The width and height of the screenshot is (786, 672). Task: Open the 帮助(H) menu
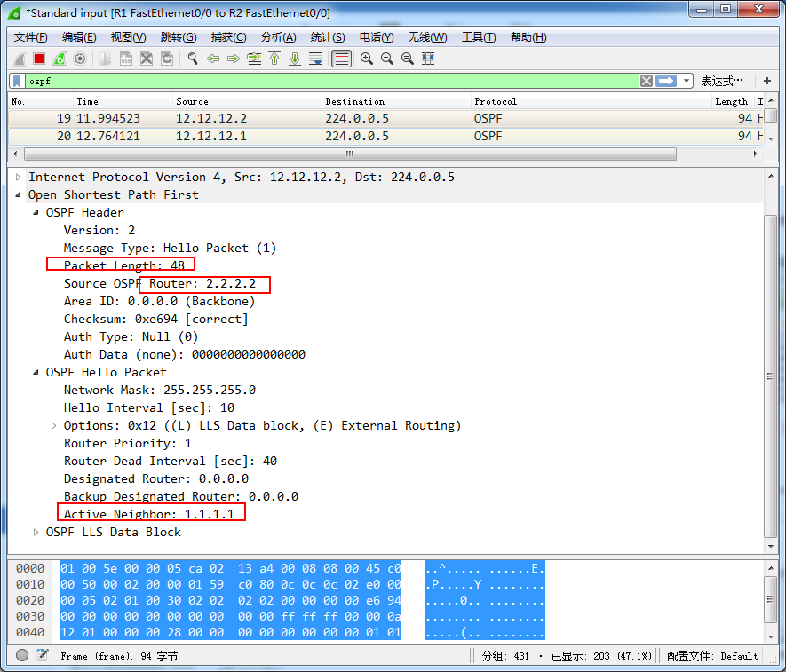(528, 37)
